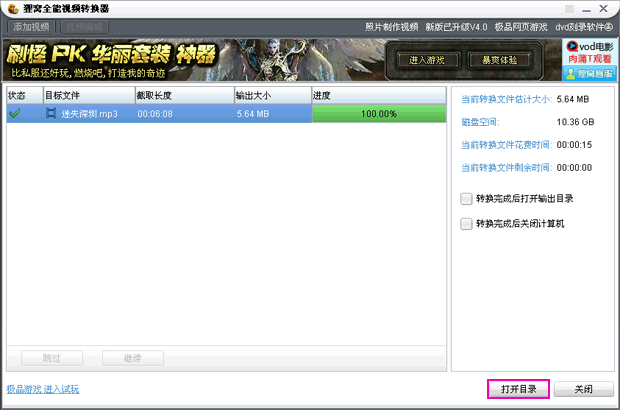Click the 添加视频 button
620x410 pixels.
pos(31,27)
